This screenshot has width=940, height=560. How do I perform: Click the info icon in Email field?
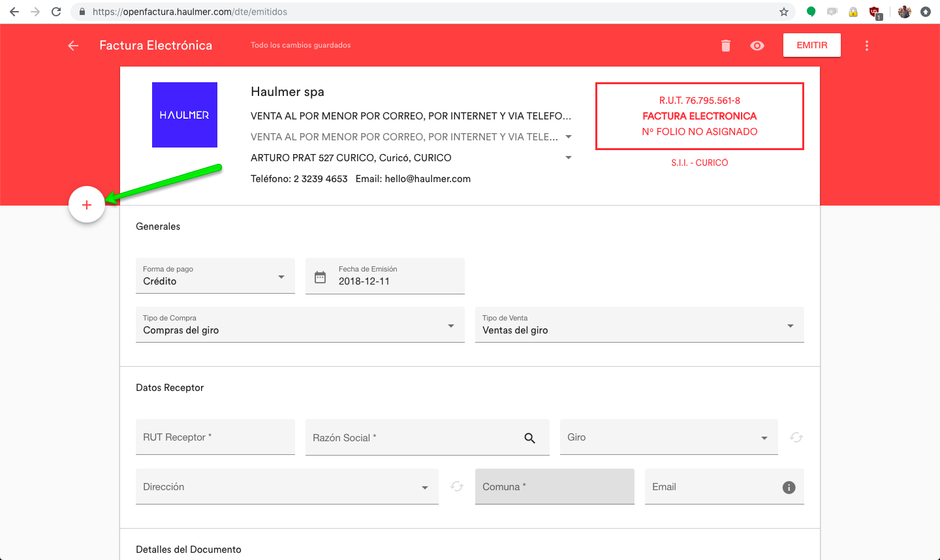(x=789, y=488)
